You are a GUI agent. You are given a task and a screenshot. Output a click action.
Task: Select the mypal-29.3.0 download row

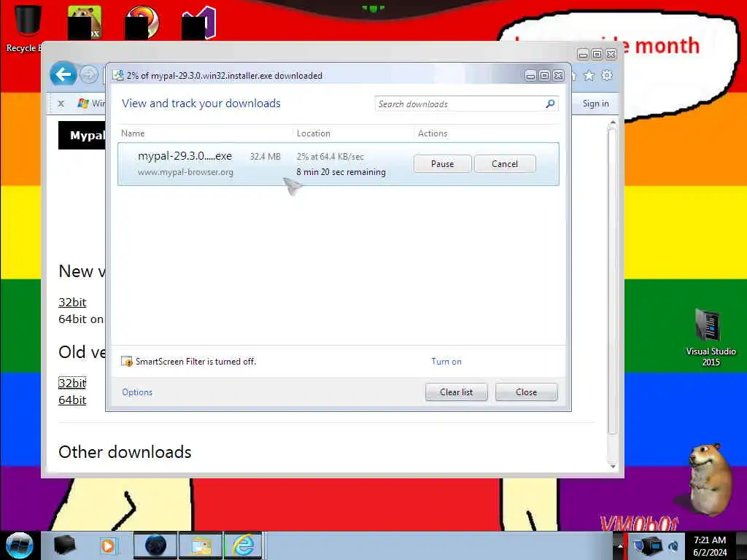tap(338, 164)
